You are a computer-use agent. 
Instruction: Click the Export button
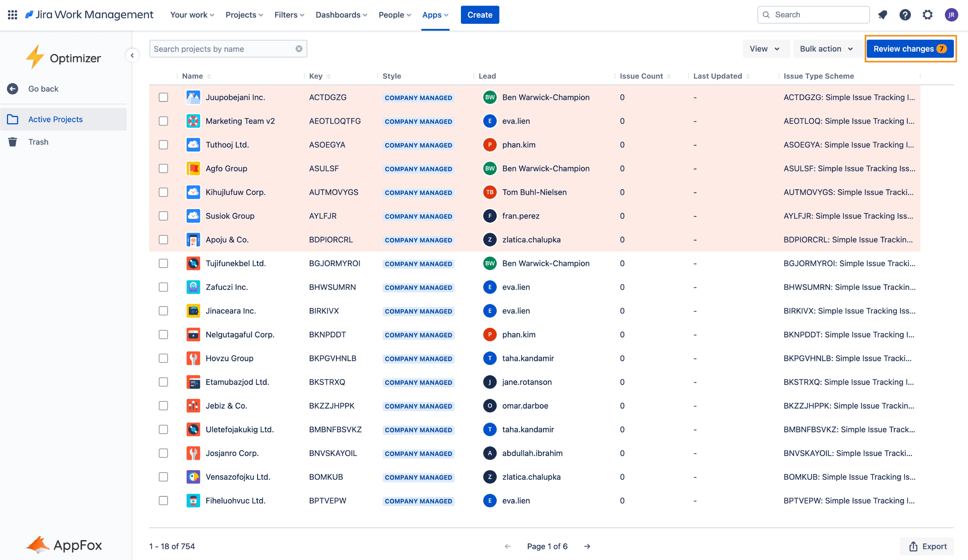(927, 546)
